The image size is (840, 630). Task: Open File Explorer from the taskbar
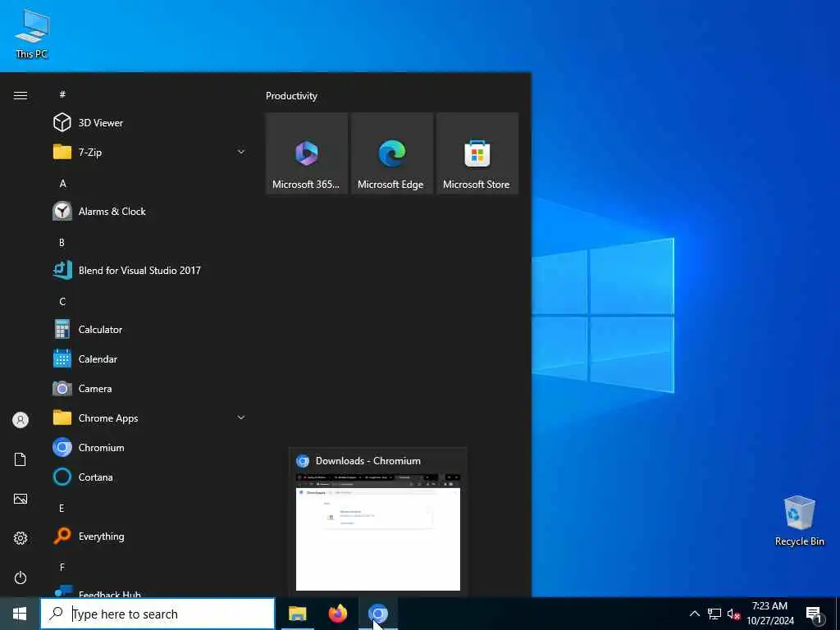tap(297, 614)
